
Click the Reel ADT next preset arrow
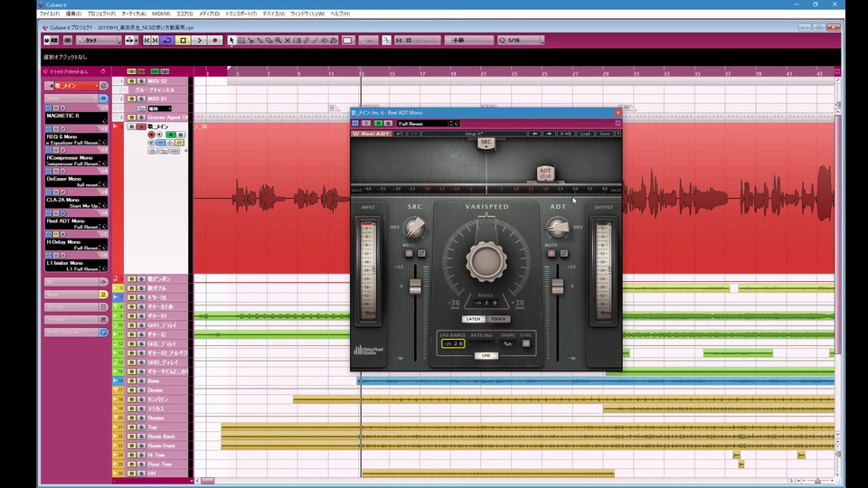549,134
